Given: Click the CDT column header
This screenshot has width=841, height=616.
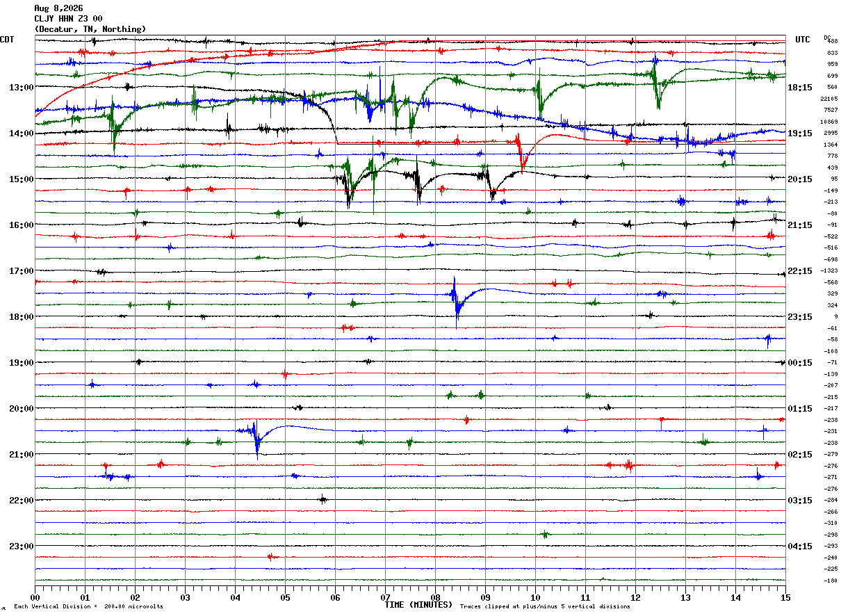Looking at the screenshot, I should (8, 40).
